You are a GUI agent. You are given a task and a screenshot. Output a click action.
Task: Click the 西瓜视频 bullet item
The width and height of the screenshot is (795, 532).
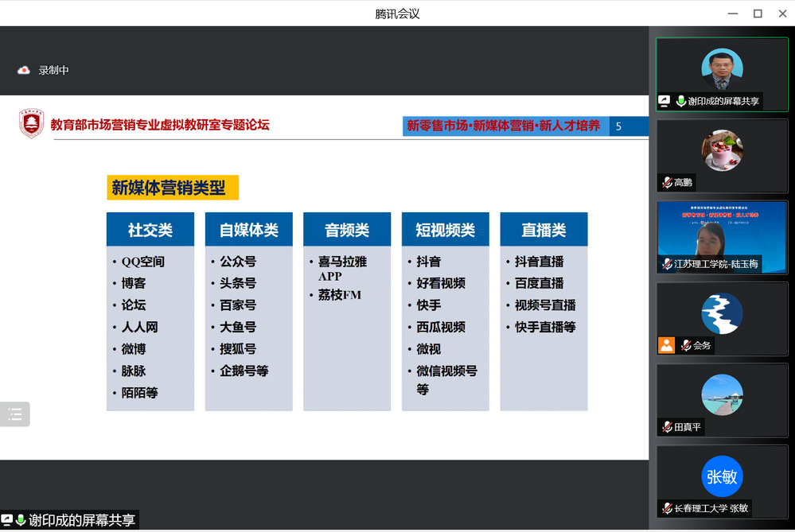[x=441, y=327]
